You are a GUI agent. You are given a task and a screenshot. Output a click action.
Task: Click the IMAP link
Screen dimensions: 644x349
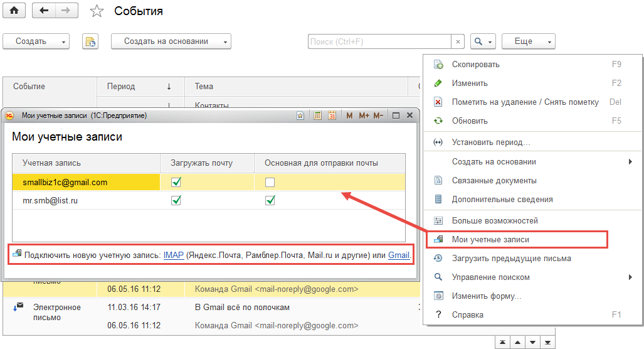tap(173, 255)
